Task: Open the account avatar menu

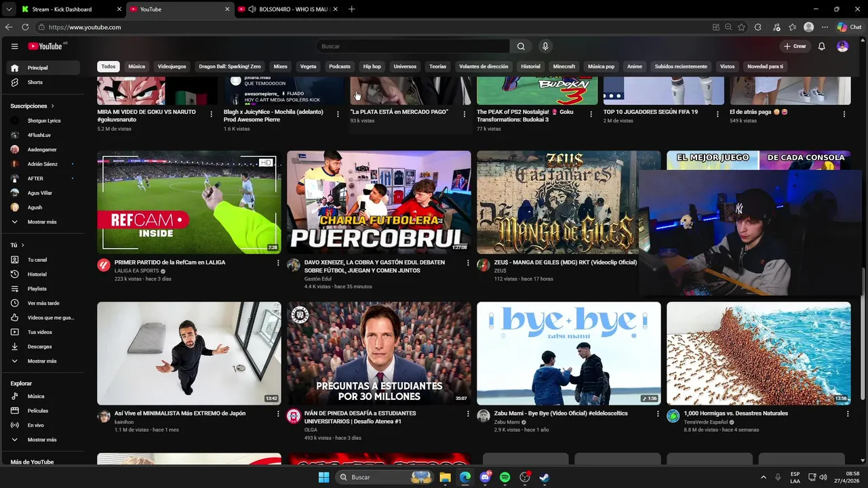Action: tap(842, 46)
